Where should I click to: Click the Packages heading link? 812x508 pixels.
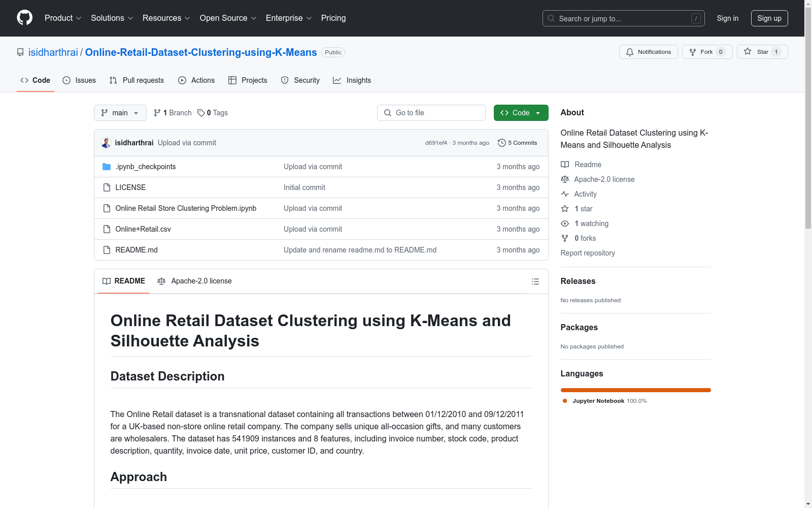(579, 327)
